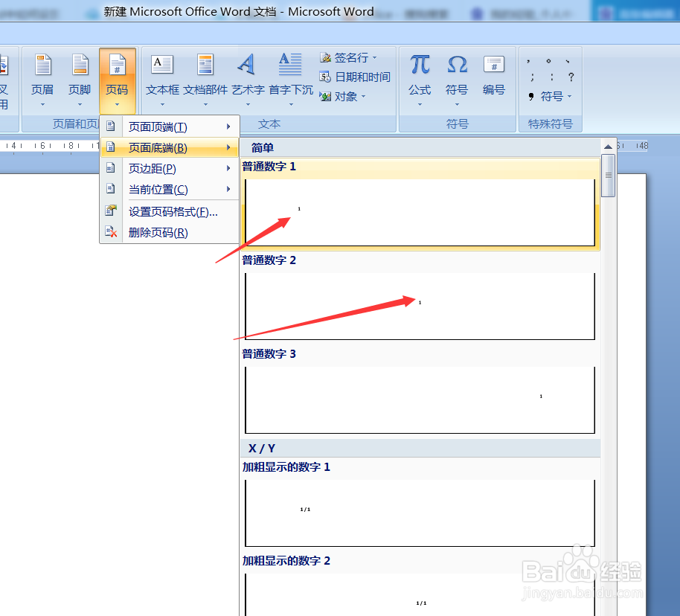This screenshot has width=680, height=616.
Task: Click the 当前位置 menu item icon
Action: point(111,189)
